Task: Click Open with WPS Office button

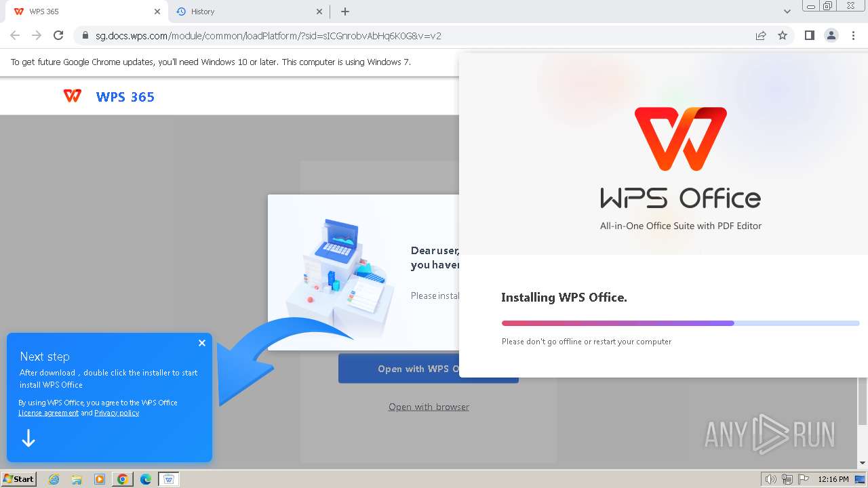Action: pos(429,369)
